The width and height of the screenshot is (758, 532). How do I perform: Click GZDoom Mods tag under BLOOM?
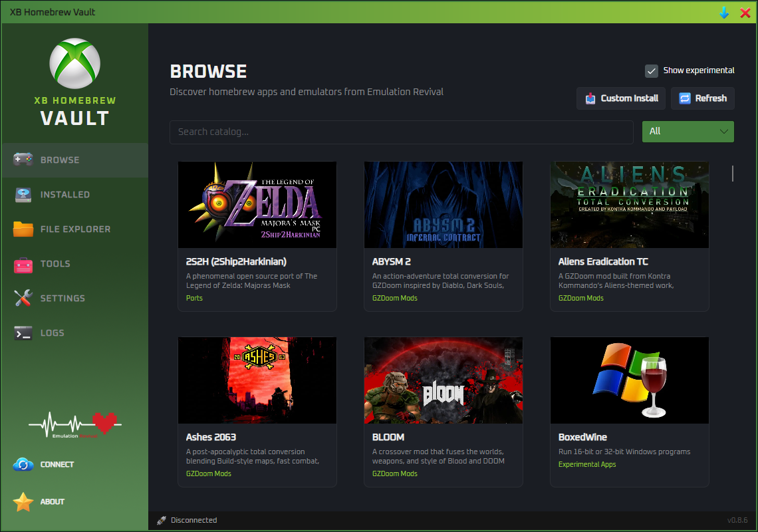395,474
